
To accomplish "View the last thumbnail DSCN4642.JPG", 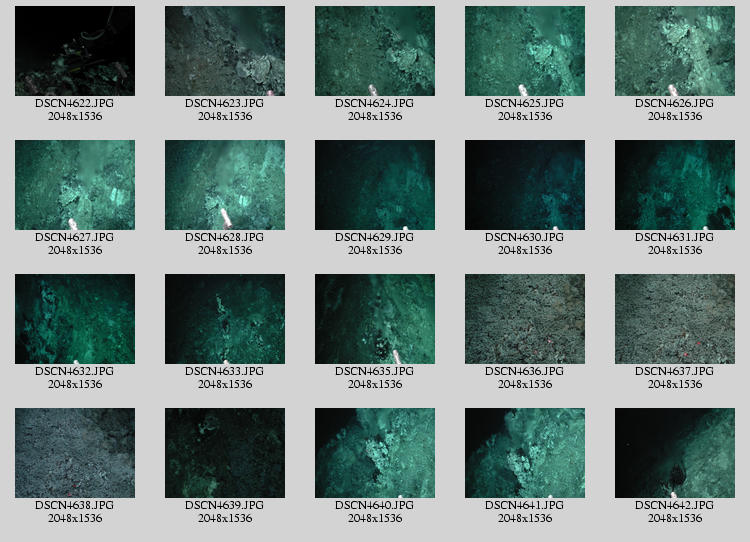I will tap(675, 453).
